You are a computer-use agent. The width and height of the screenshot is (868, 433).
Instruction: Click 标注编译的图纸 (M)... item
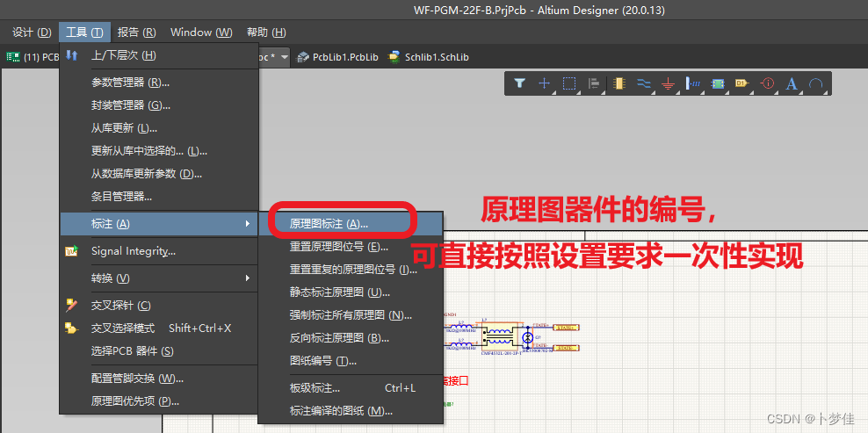(x=351, y=411)
